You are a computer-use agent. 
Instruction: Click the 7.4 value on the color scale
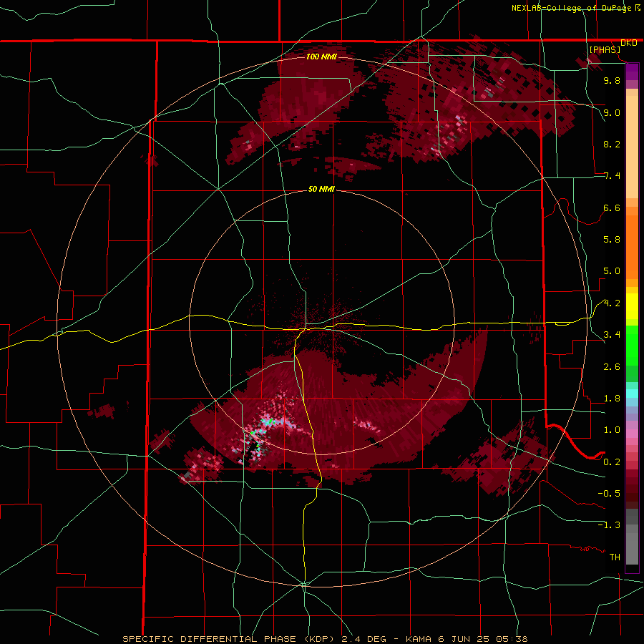point(612,176)
